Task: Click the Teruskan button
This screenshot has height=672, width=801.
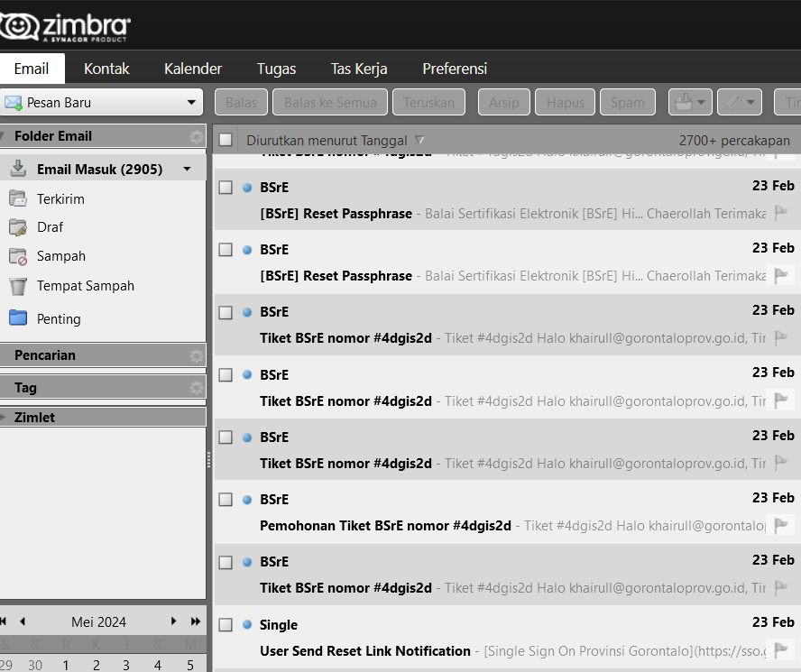Action: (x=428, y=102)
